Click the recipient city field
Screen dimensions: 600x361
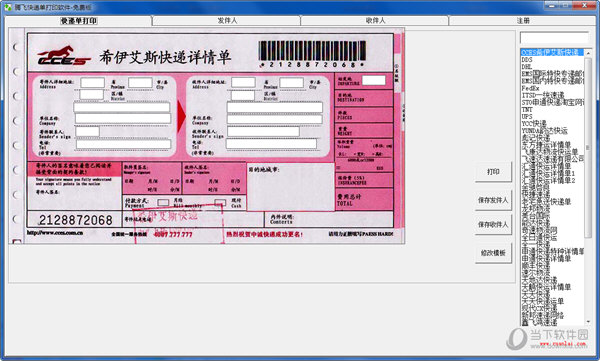pos(292,82)
